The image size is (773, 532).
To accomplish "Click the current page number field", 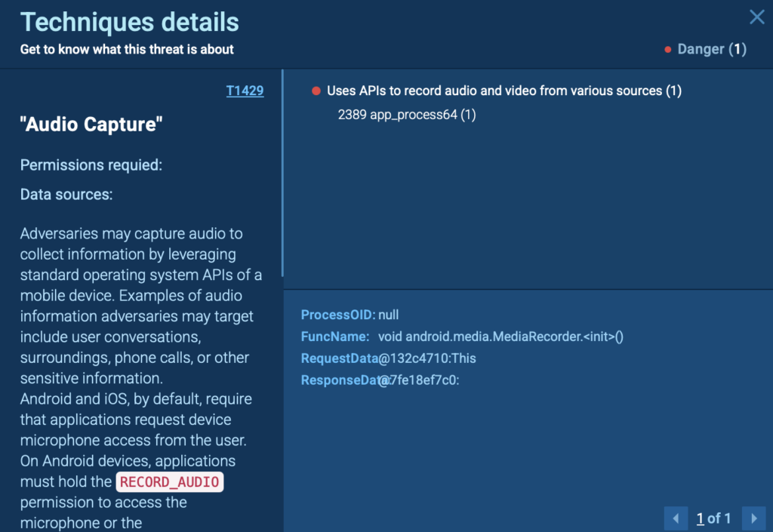I will pos(701,518).
